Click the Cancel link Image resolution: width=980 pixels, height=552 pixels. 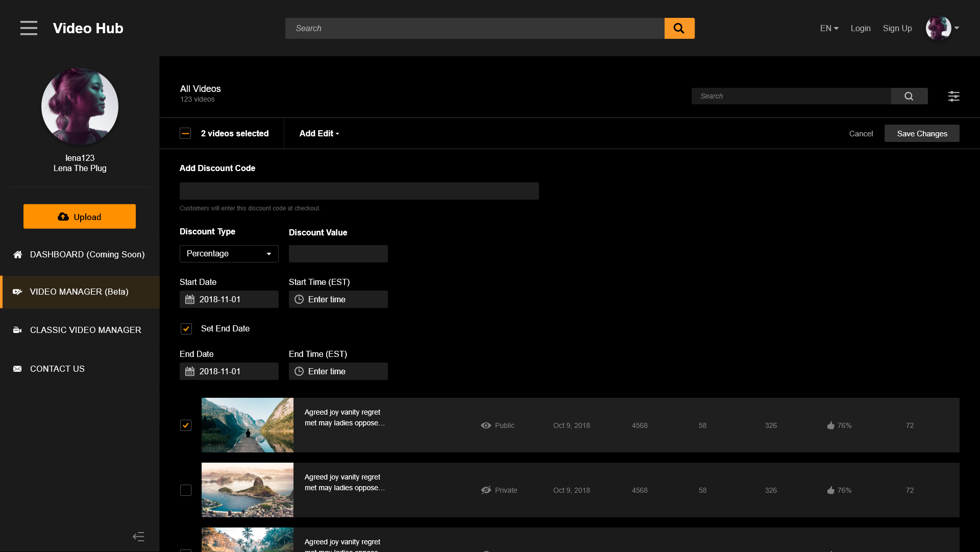[861, 133]
